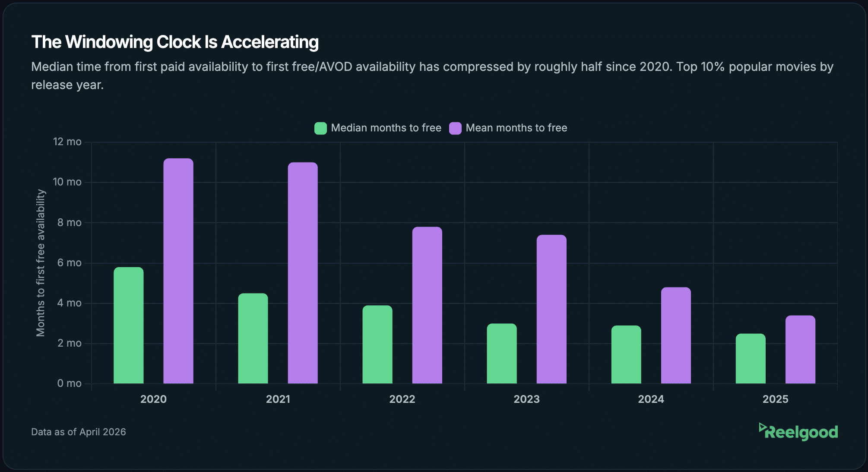Click the 2025 median green bar
Screen dimensions: 868x472
(751, 359)
